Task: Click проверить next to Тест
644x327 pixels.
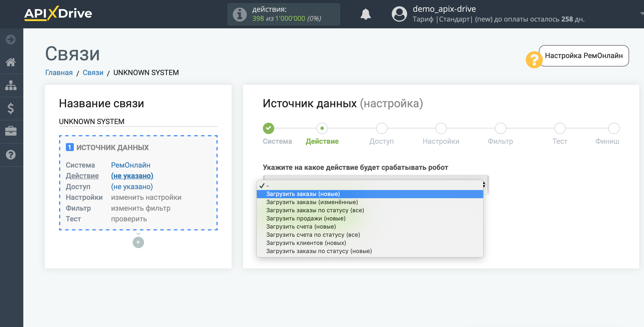Action: coord(129,219)
